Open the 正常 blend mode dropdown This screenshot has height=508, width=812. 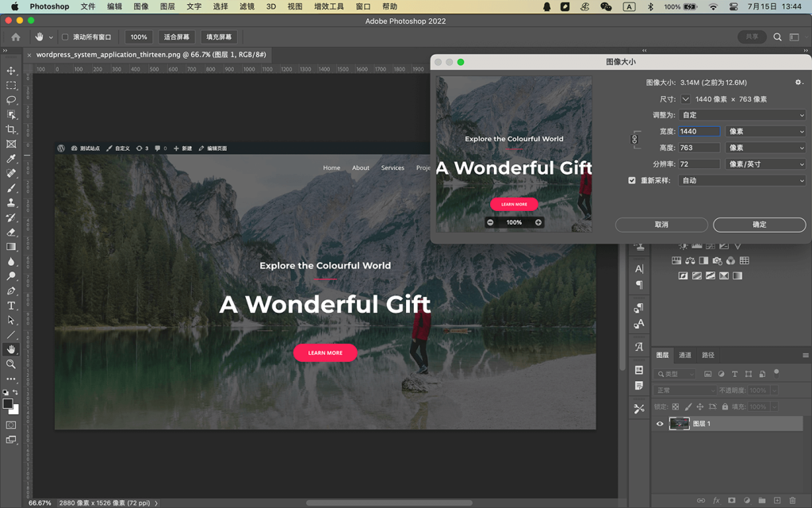(685, 391)
